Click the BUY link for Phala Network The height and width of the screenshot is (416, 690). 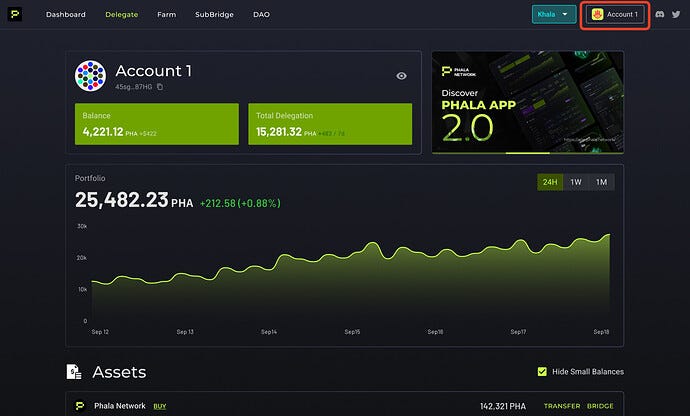coord(160,406)
